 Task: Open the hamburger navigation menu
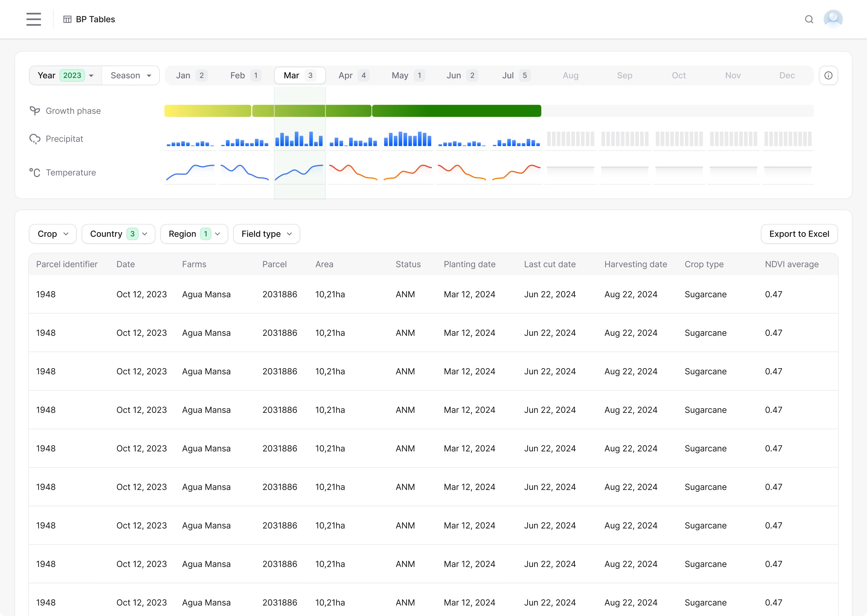click(33, 19)
